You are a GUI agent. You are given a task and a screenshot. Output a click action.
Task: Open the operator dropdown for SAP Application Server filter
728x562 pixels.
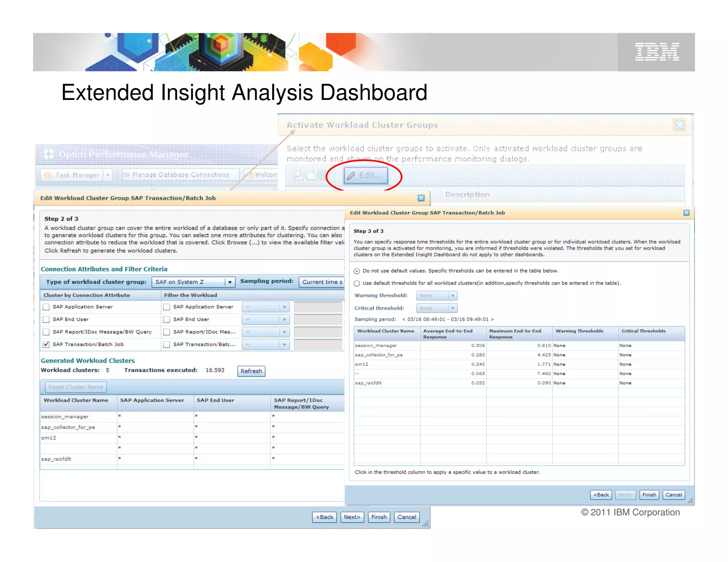(x=266, y=307)
